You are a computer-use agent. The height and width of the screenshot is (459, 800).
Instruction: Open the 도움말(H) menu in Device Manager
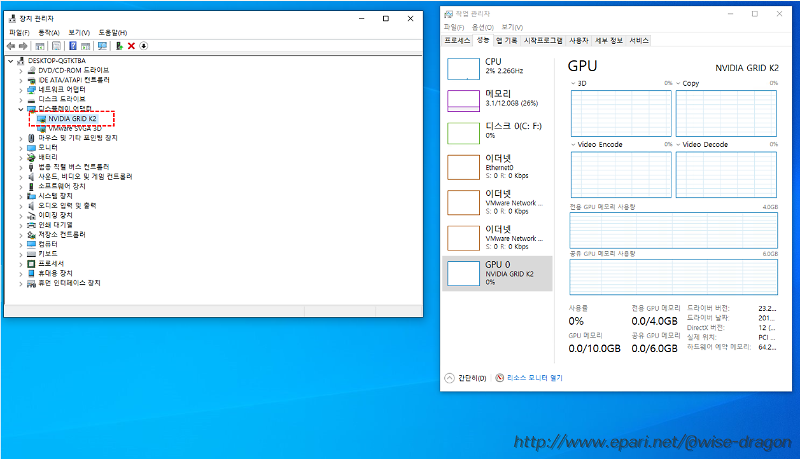coord(113,33)
